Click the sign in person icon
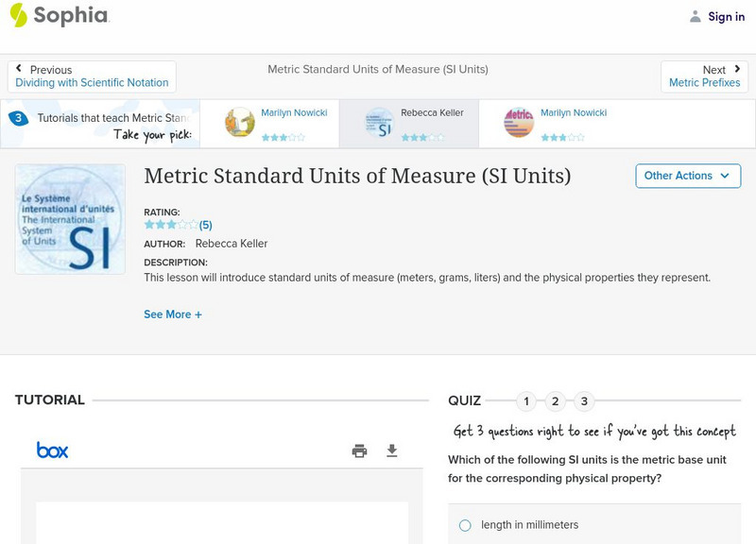This screenshot has height=544, width=756. click(696, 17)
